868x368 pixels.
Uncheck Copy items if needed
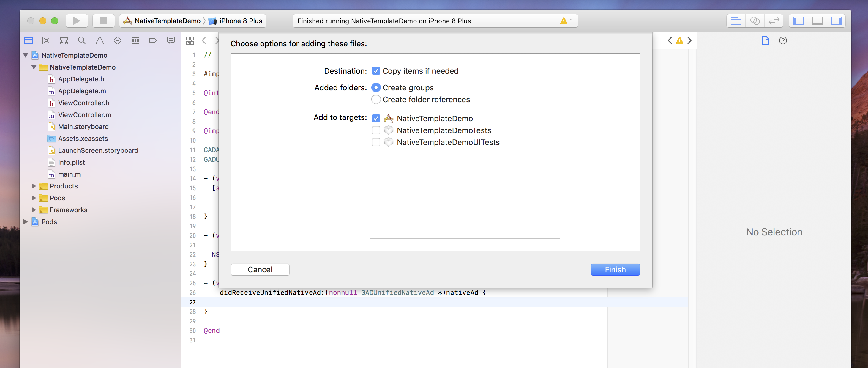[x=376, y=71]
